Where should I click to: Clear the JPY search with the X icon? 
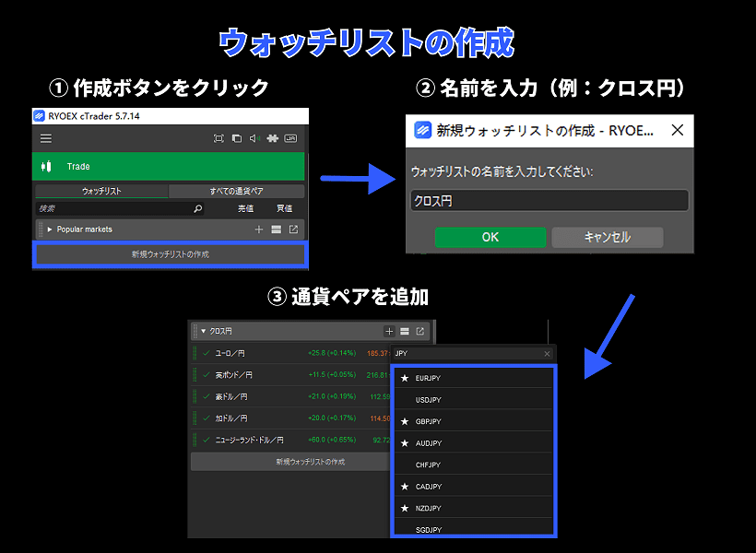(548, 354)
